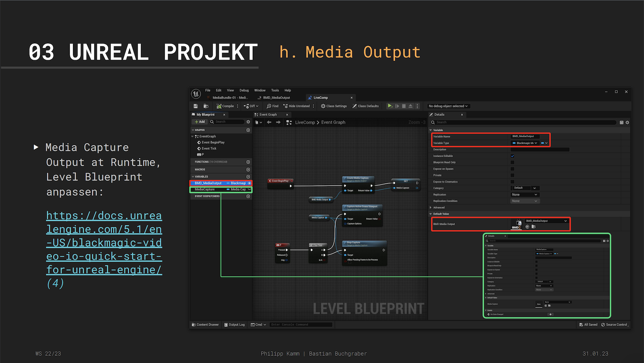The width and height of the screenshot is (644, 363).
Task: Check the Expose to Cinematics checkbox
Action: coord(513,182)
